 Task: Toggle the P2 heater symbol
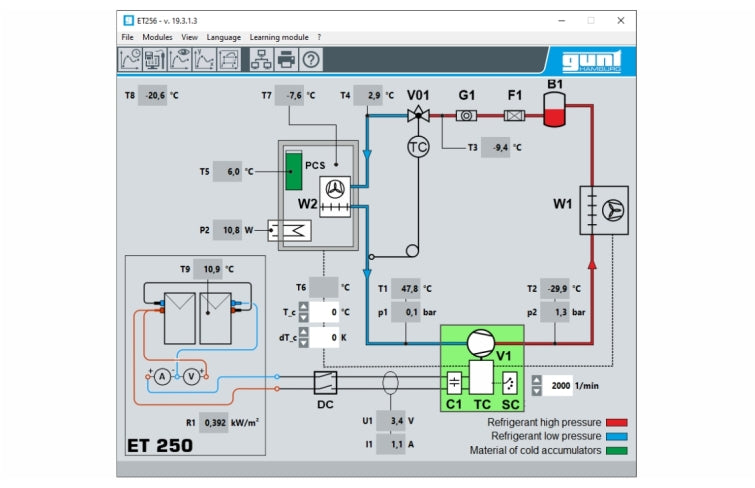pyautogui.click(x=291, y=232)
